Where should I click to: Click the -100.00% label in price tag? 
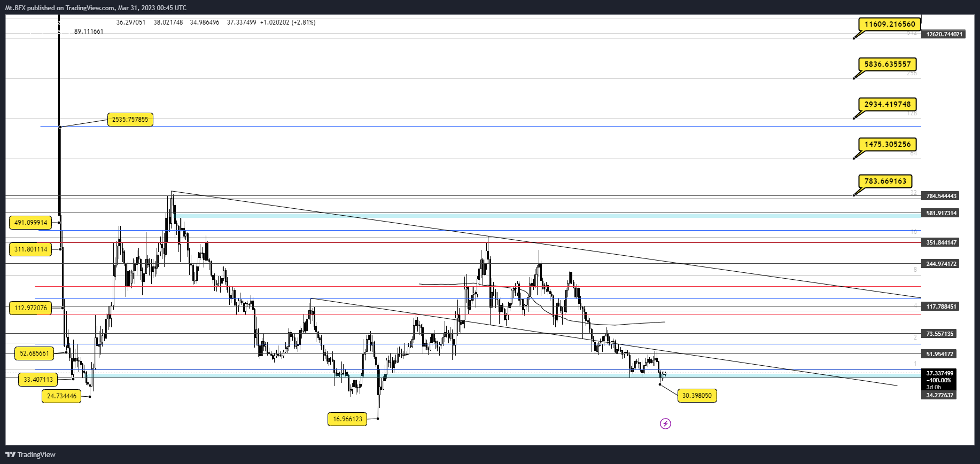coord(938,380)
